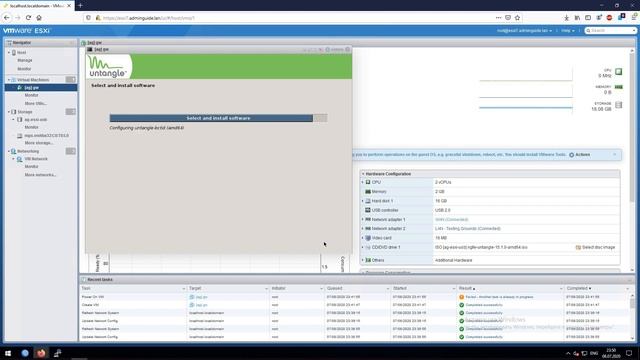
Task: Open More VMs... link
Action: pyautogui.click(x=35, y=104)
